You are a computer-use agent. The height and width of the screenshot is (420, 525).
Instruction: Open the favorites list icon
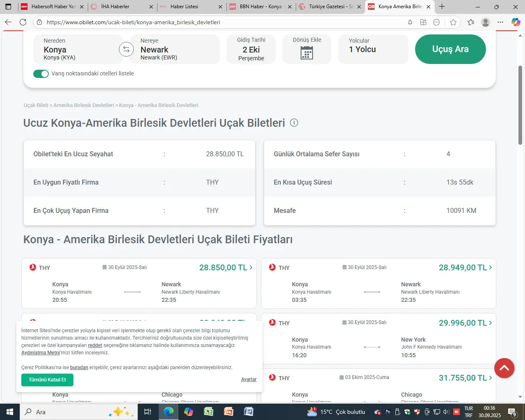471,22
